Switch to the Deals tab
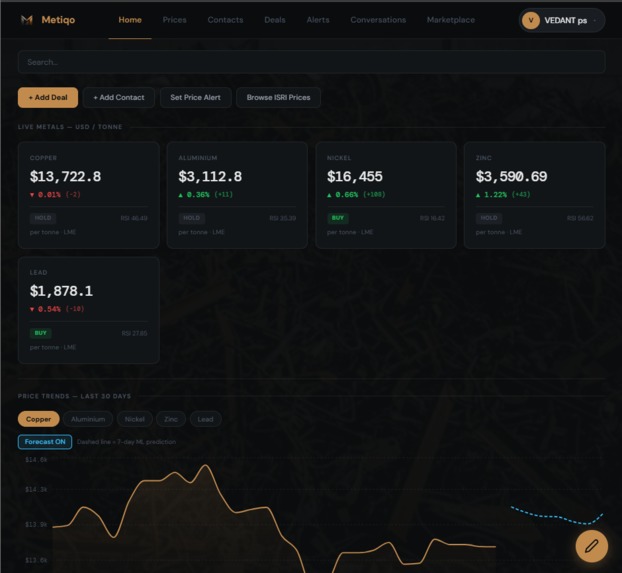This screenshot has height=573, width=622. [275, 20]
